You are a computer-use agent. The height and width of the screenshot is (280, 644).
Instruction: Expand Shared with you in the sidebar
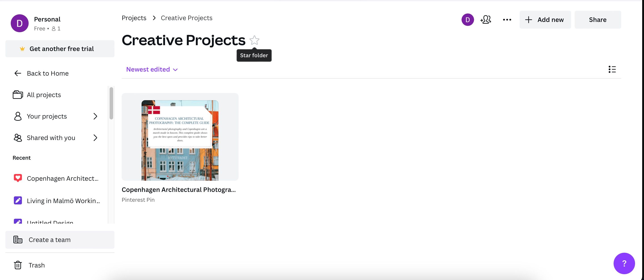pos(95,138)
